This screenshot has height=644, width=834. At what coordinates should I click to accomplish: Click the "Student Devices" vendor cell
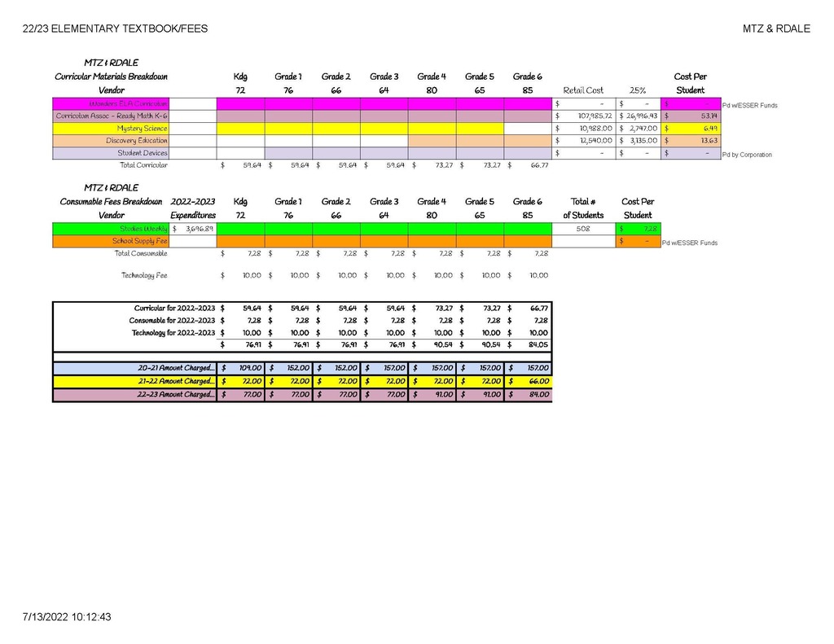pos(111,152)
